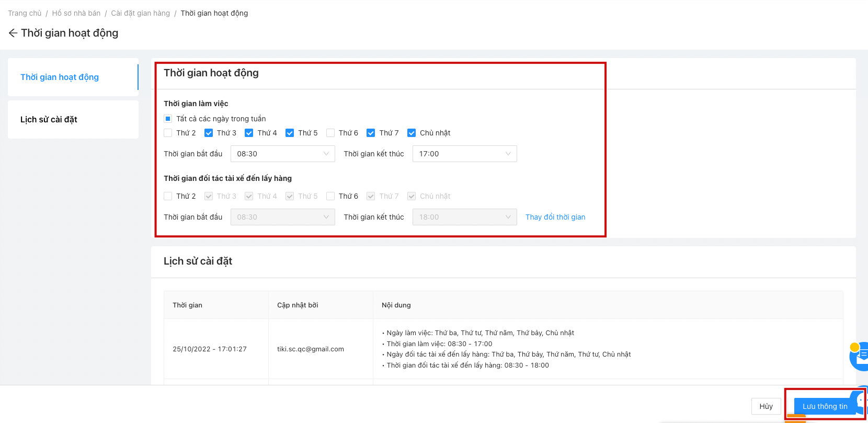
Task: Toggle 'Tất cả các ngày trong tuần' checkbox
Action: coord(168,119)
